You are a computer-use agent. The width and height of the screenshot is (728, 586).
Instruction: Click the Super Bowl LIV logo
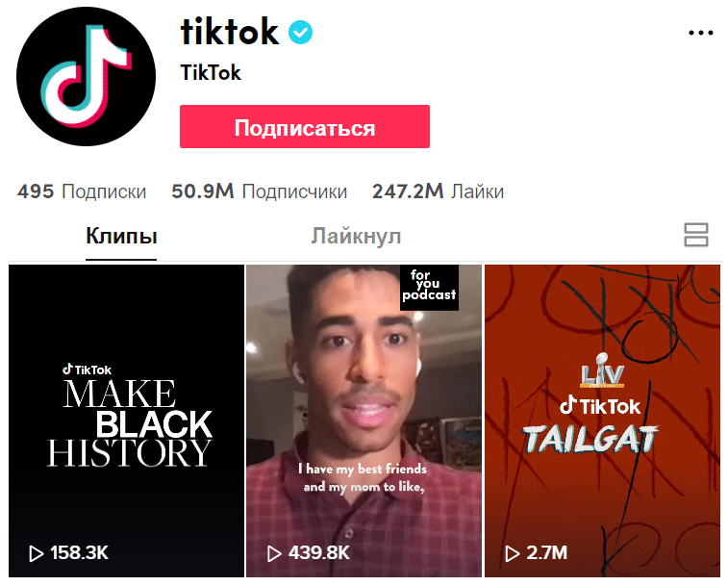[x=602, y=370]
